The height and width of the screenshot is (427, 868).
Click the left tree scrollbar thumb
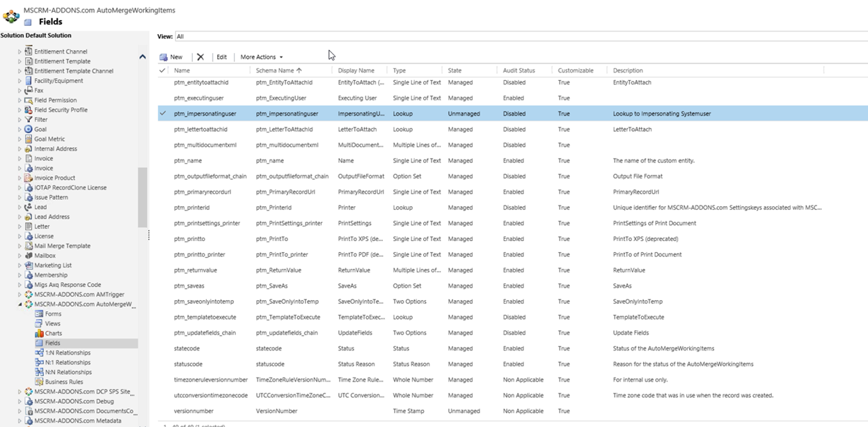coord(143,197)
